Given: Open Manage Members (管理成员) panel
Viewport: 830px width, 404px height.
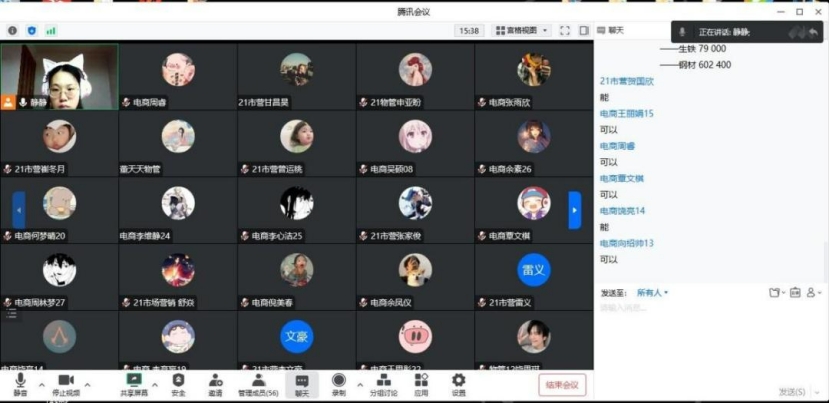Looking at the screenshot, I should 257,383.
